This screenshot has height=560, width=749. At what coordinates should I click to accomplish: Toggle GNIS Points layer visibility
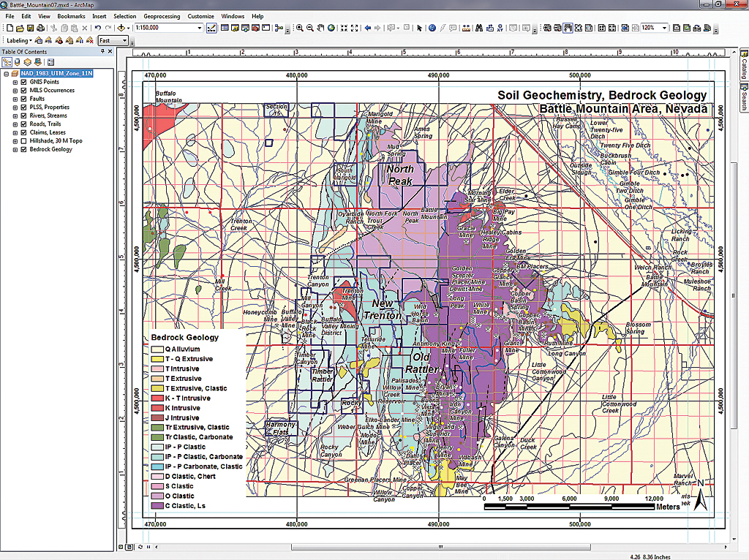pyautogui.click(x=23, y=82)
